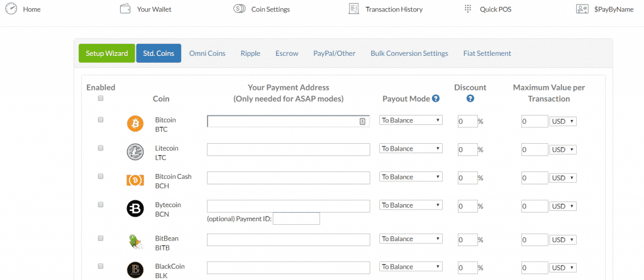The image size is (644, 280).
Task: Open the Fiat Settlement tab
Action: pos(487,53)
